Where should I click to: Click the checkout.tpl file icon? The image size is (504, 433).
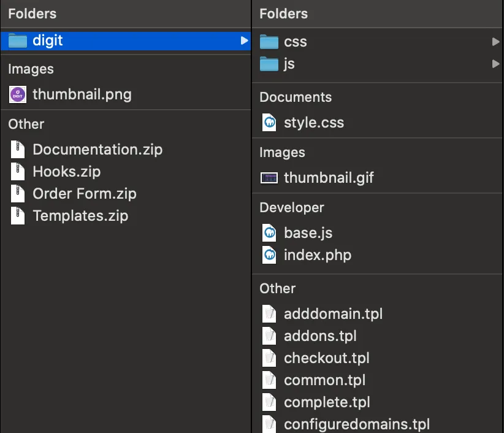(x=269, y=358)
